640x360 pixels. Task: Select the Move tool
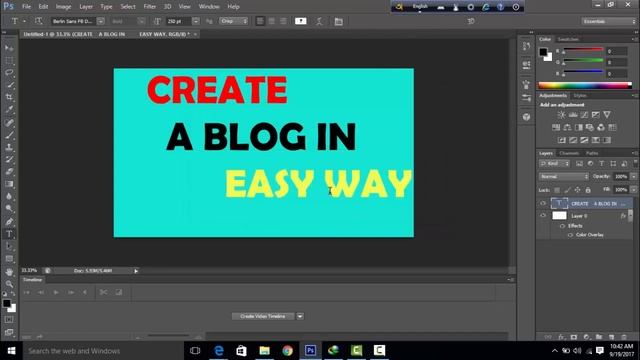point(9,48)
